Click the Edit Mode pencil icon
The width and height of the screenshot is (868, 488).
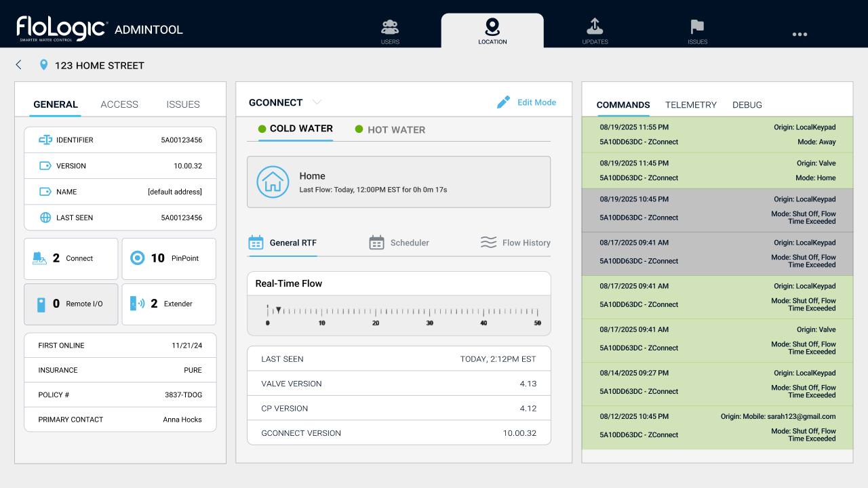pos(503,102)
